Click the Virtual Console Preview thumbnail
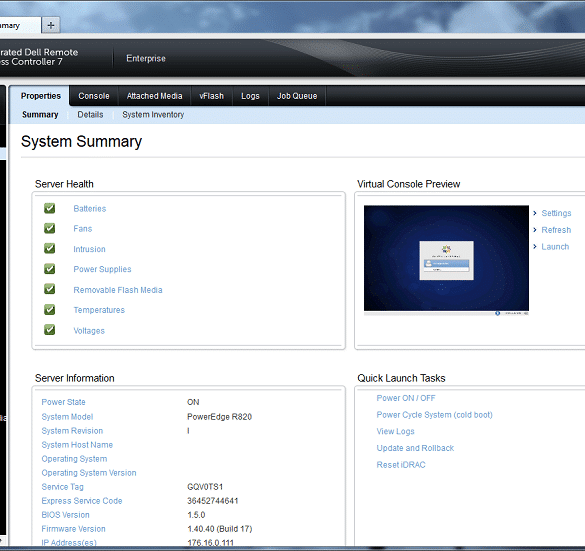This screenshot has height=551, width=585. [446, 260]
